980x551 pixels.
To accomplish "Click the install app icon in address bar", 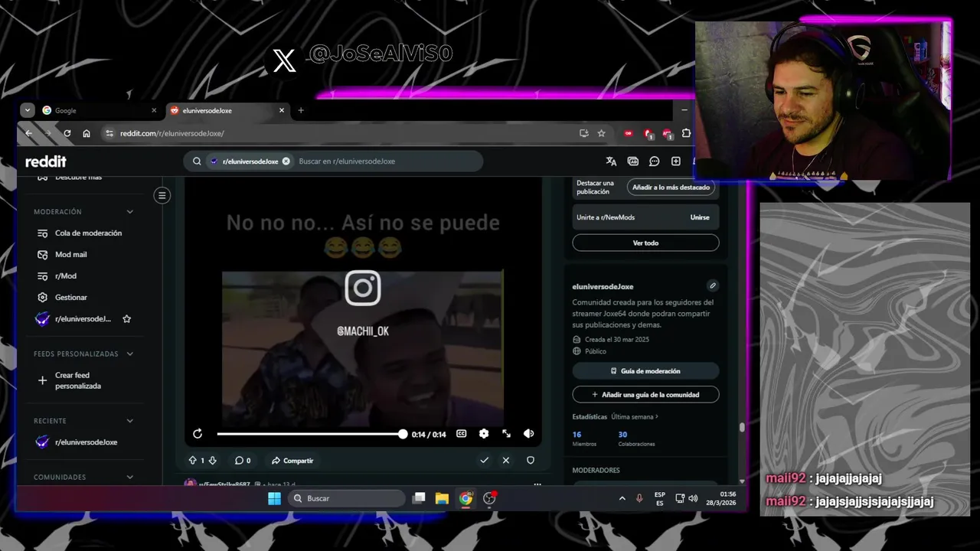I will (584, 133).
